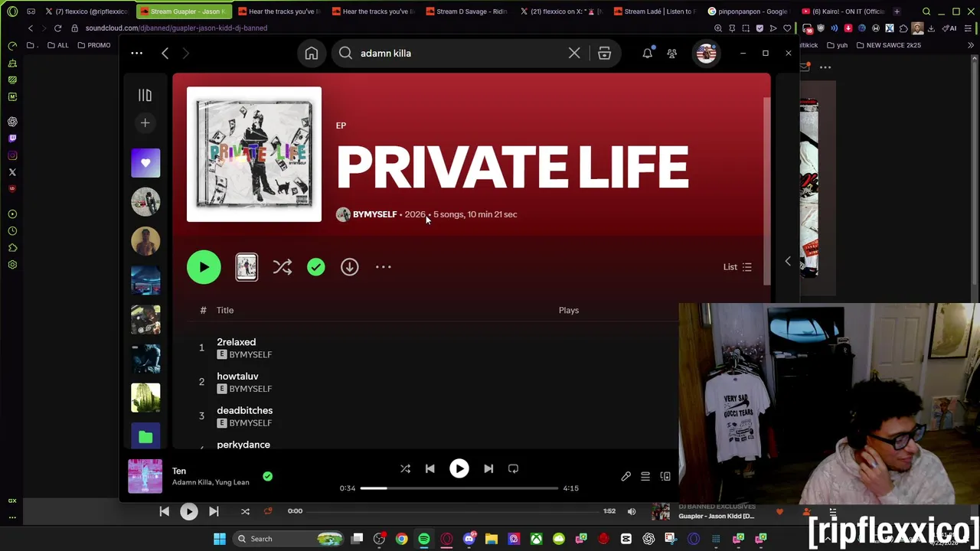Open the Spotify play queue icon
This screenshot has width=980, height=551.
[645, 476]
